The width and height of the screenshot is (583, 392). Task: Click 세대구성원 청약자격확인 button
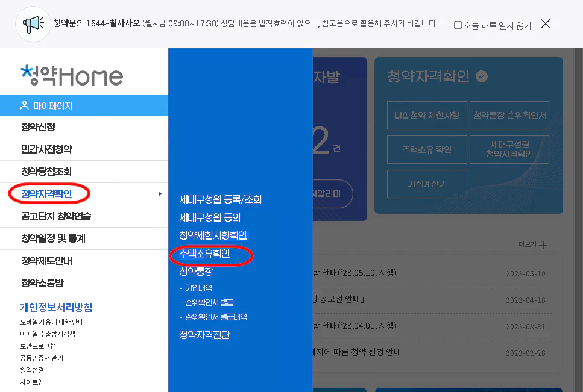[509, 149]
